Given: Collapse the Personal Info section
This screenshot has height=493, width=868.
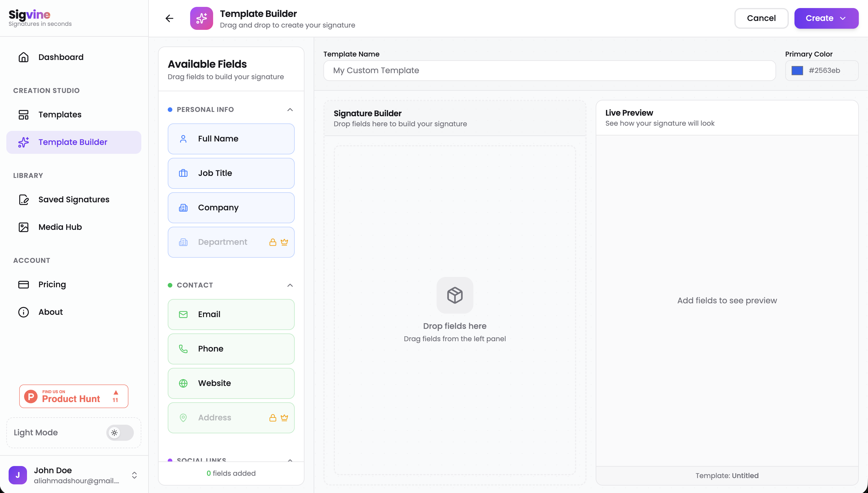Looking at the screenshot, I should 290,109.
